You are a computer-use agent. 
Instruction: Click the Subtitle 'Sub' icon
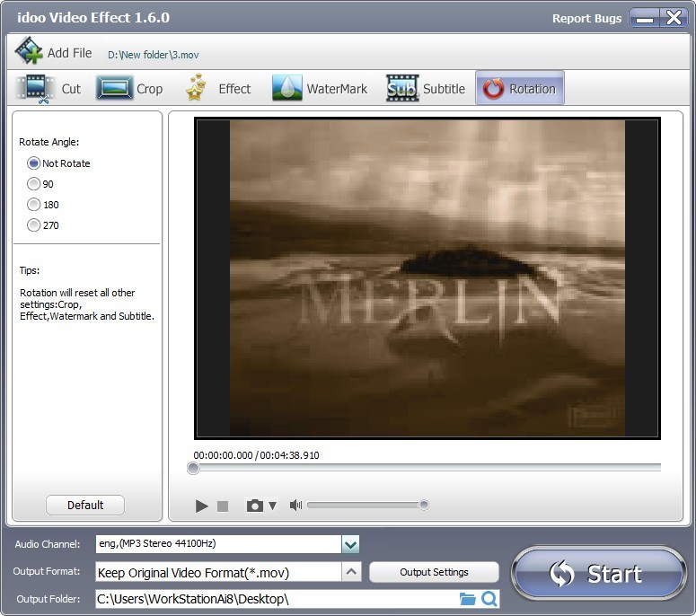[402, 88]
